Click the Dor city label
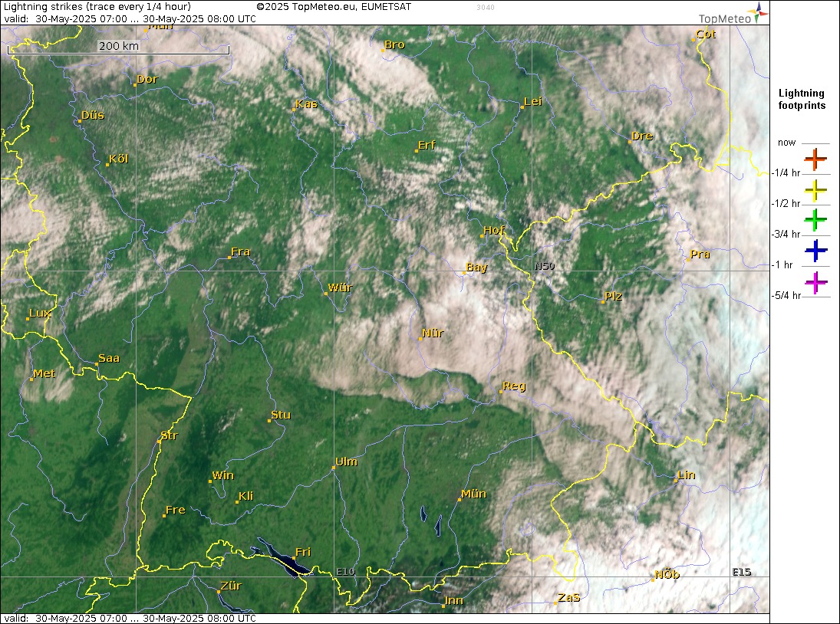Screen dimensions: 840x624 [x=147, y=79]
